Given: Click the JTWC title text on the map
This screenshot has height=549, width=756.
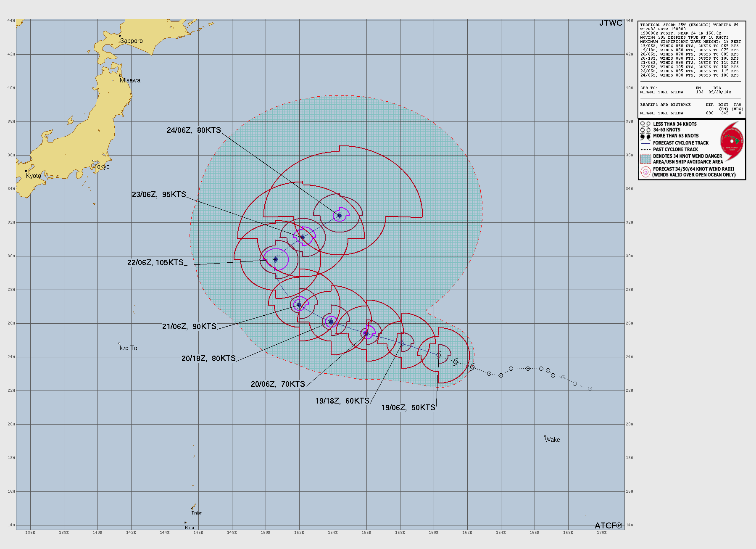Looking at the screenshot, I should (611, 23).
